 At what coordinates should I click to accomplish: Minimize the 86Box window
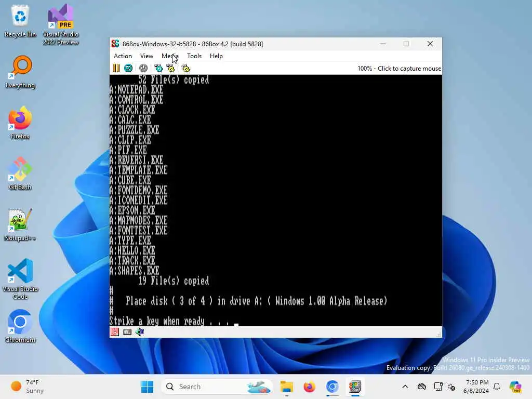point(383,44)
